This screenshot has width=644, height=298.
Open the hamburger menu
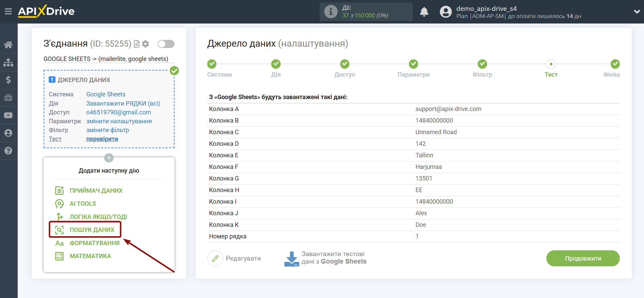[x=8, y=12]
